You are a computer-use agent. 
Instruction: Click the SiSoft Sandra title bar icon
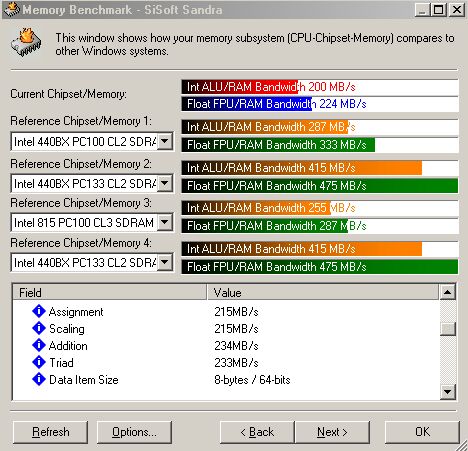(x=12, y=9)
